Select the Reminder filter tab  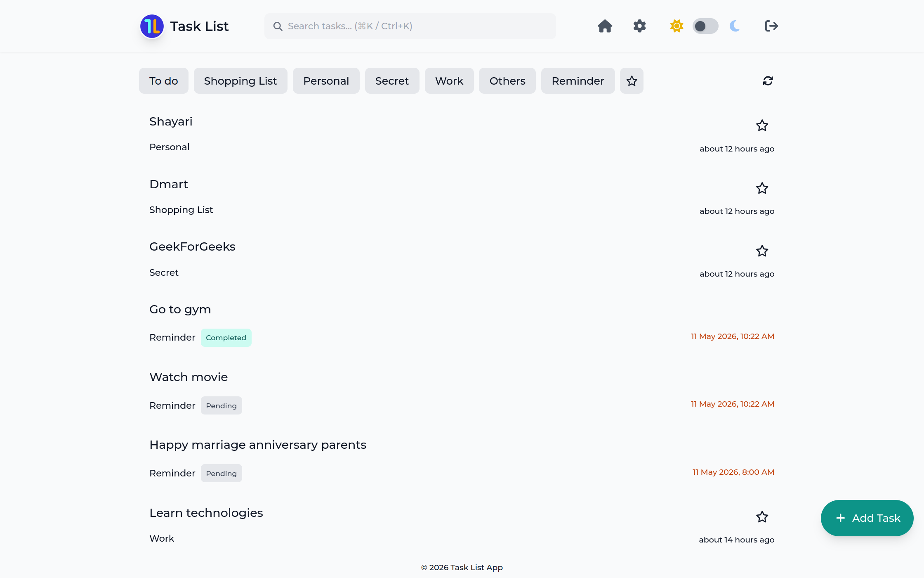click(578, 81)
